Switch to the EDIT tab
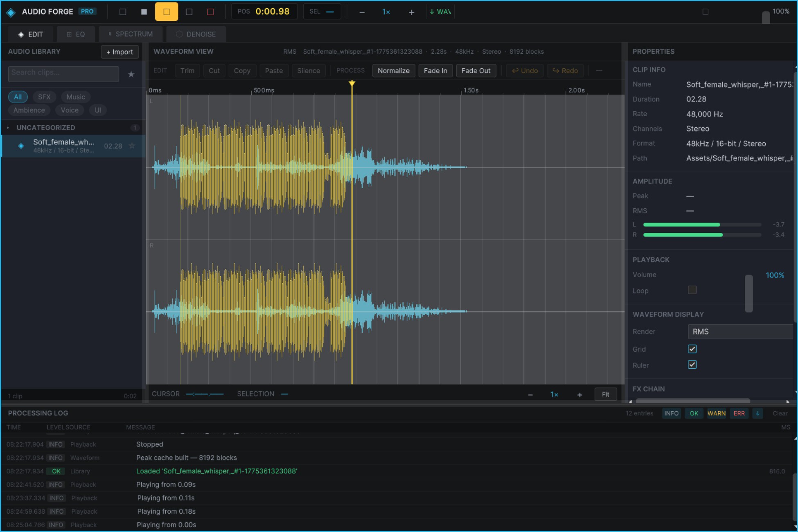 pyautogui.click(x=30, y=34)
